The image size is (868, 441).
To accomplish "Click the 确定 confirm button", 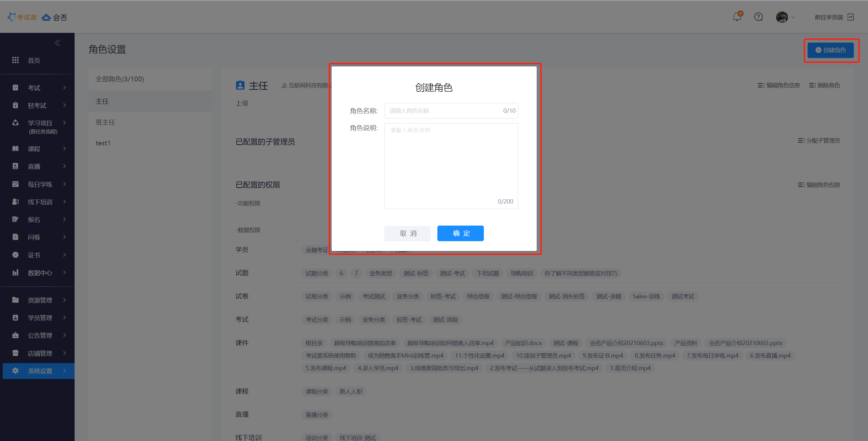I will (x=460, y=233).
